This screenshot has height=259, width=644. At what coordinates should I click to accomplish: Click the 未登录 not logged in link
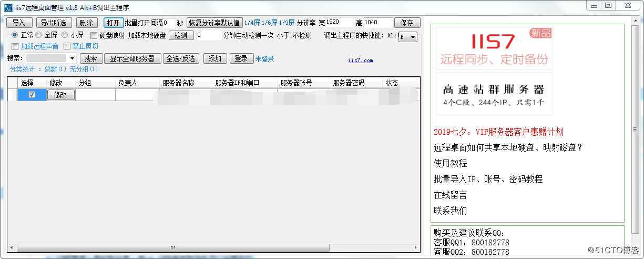click(x=264, y=59)
